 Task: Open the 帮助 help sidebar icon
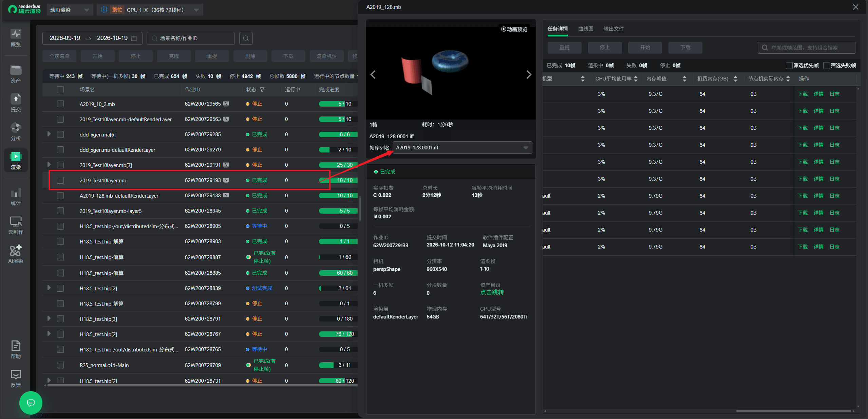(16, 349)
